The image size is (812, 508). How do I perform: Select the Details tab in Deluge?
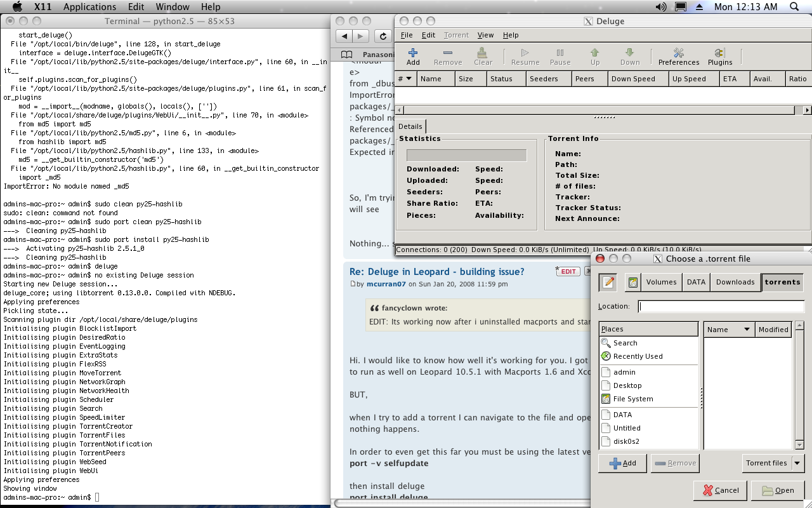(410, 126)
